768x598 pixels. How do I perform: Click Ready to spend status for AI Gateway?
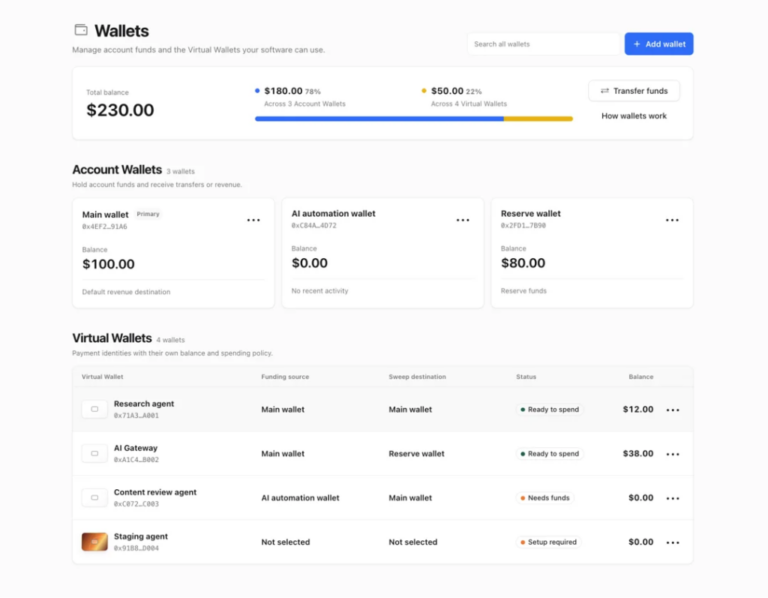pyautogui.click(x=549, y=454)
